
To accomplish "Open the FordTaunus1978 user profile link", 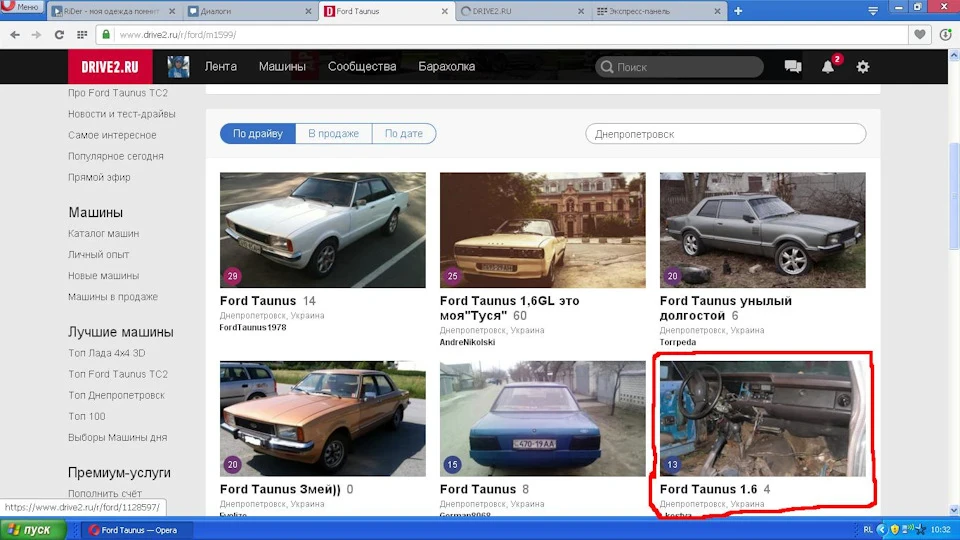I will pos(253,328).
